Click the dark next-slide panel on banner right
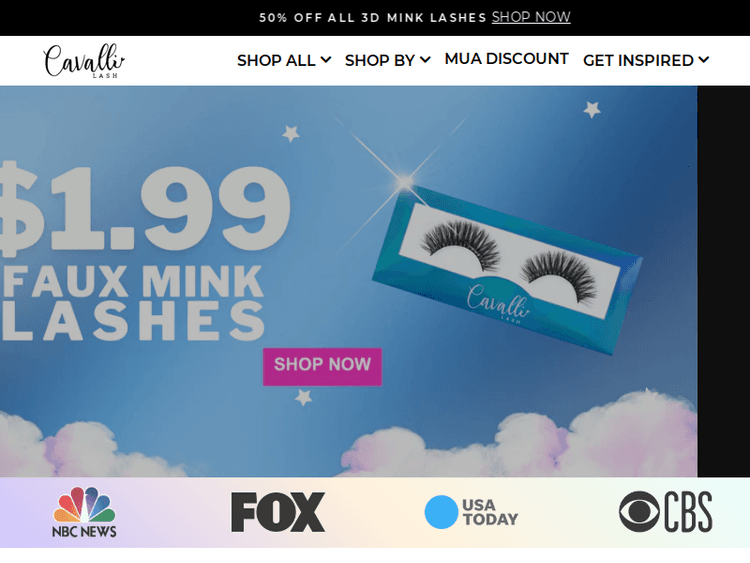This screenshot has height=563, width=750. point(724,281)
